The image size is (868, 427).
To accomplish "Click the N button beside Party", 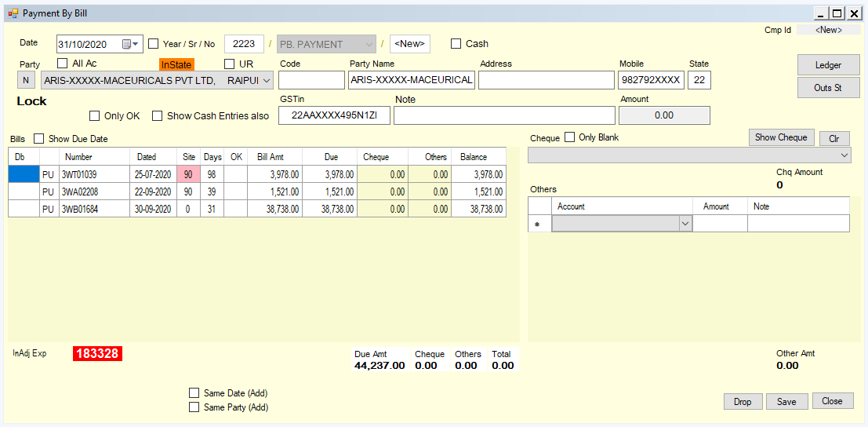I will (x=26, y=80).
